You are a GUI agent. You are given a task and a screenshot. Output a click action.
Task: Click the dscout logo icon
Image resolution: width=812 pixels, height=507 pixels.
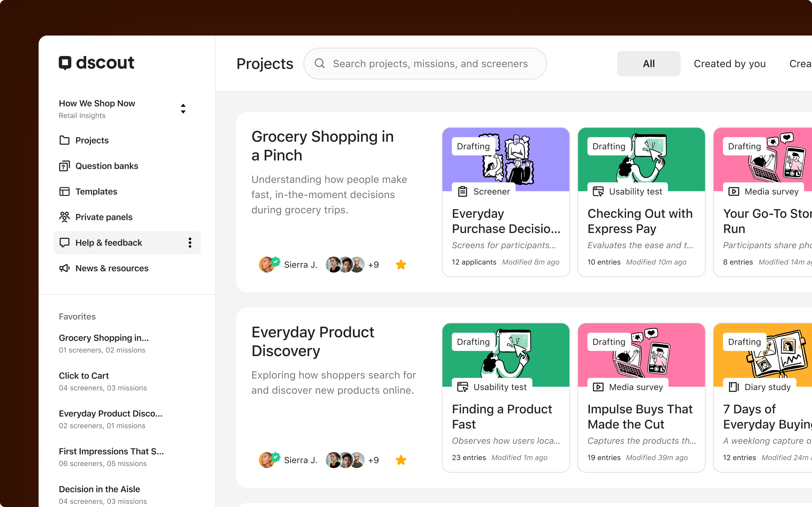click(65, 63)
